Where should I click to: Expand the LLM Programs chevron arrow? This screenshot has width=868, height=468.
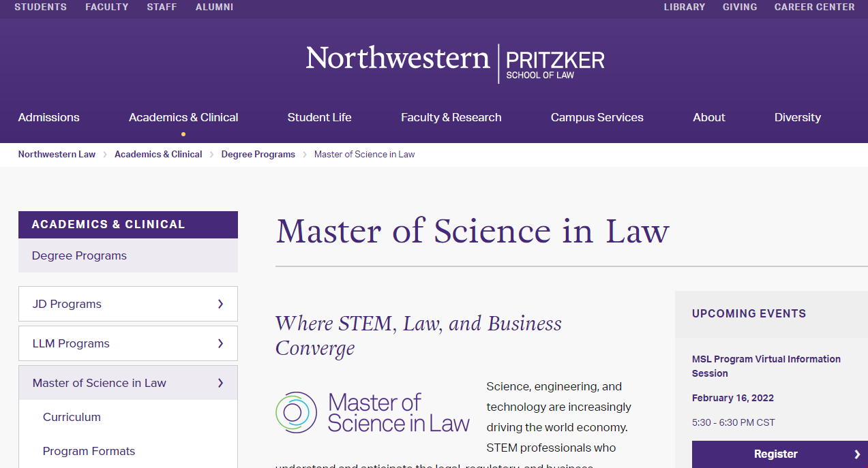(220, 343)
